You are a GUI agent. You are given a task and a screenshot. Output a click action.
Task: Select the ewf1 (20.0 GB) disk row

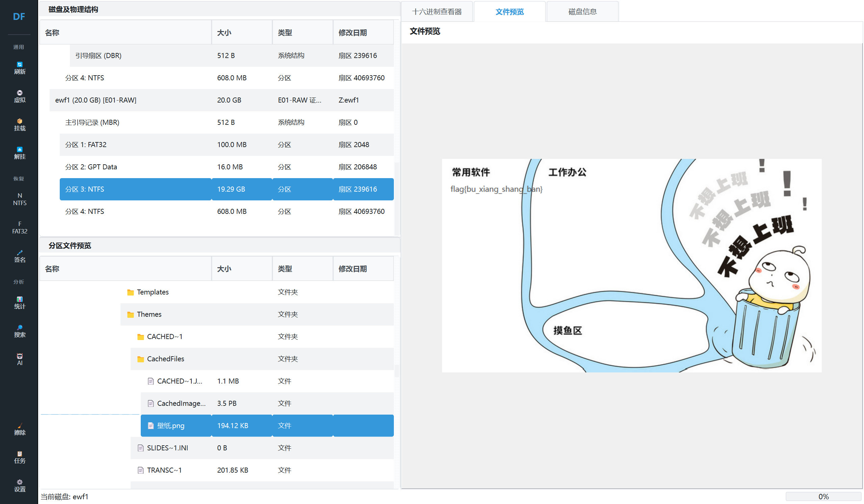tap(96, 100)
